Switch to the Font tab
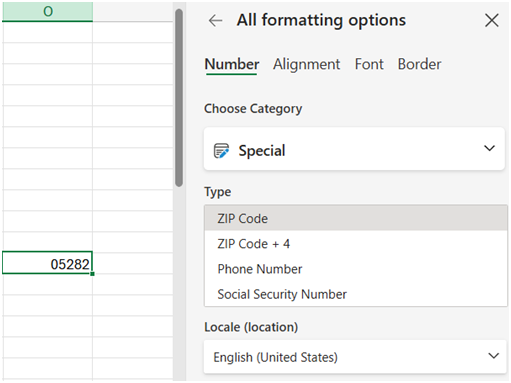 (369, 64)
